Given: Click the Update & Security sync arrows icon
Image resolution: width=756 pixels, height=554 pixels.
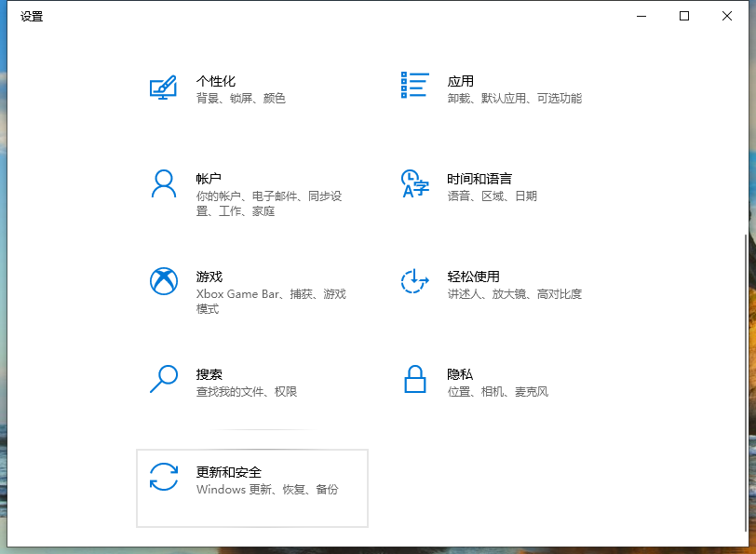Looking at the screenshot, I should tap(164, 477).
